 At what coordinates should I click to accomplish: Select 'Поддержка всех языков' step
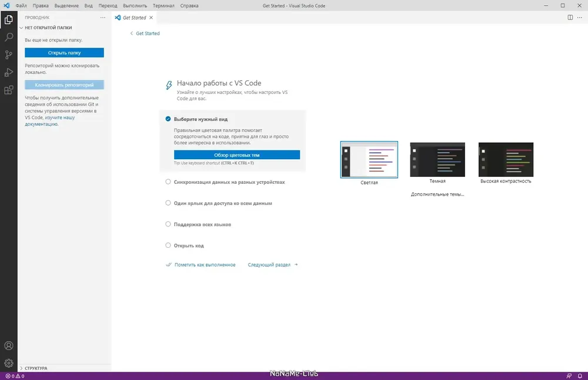coord(202,224)
